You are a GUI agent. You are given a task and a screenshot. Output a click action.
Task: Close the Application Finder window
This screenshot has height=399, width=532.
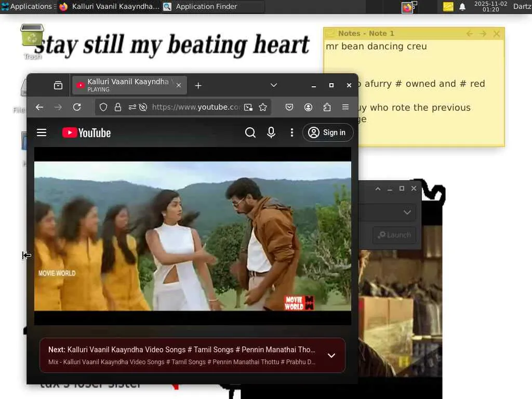point(414,189)
